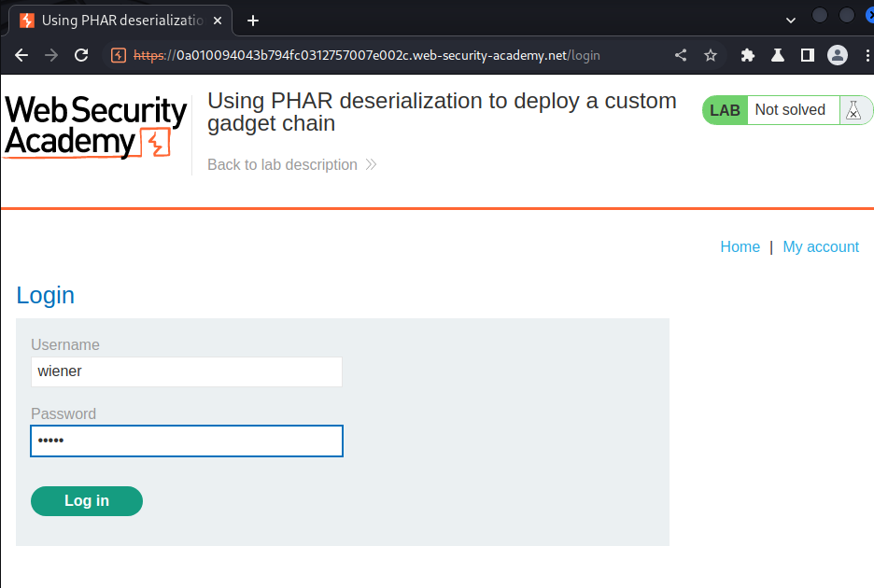This screenshot has height=588, width=874.
Task: Open the My account link
Action: click(x=821, y=246)
